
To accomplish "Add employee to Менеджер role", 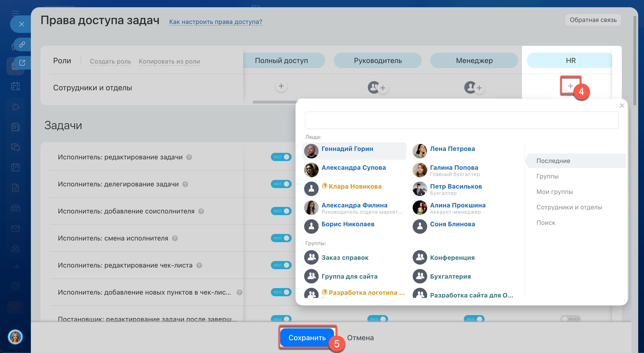I will click(x=479, y=88).
